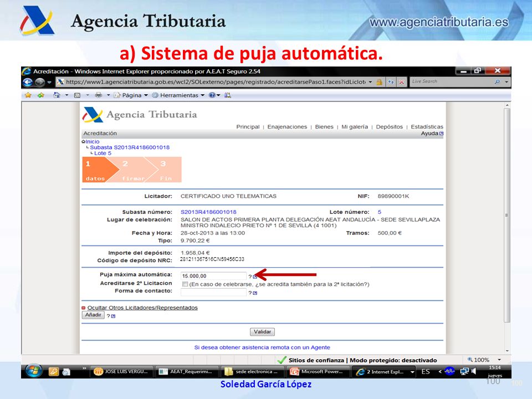
Task: Open Mi galería section
Action: (355, 126)
